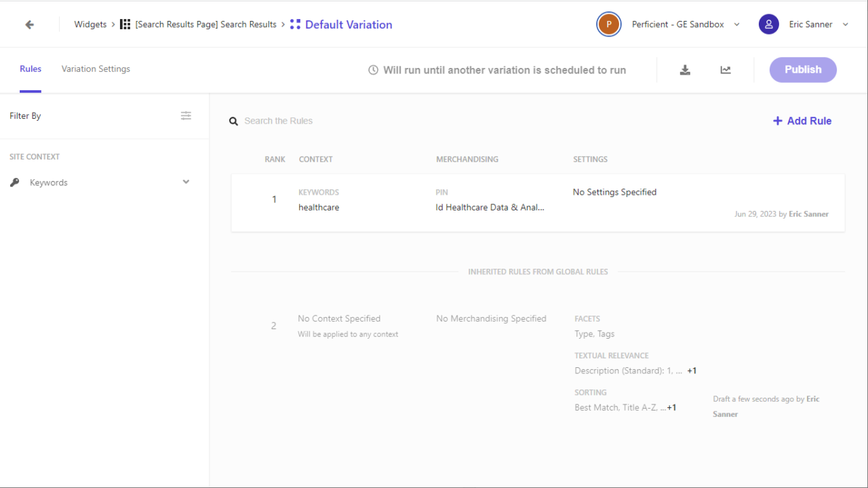
Task: Click the filter options icon beside Filter By
Action: (x=186, y=115)
